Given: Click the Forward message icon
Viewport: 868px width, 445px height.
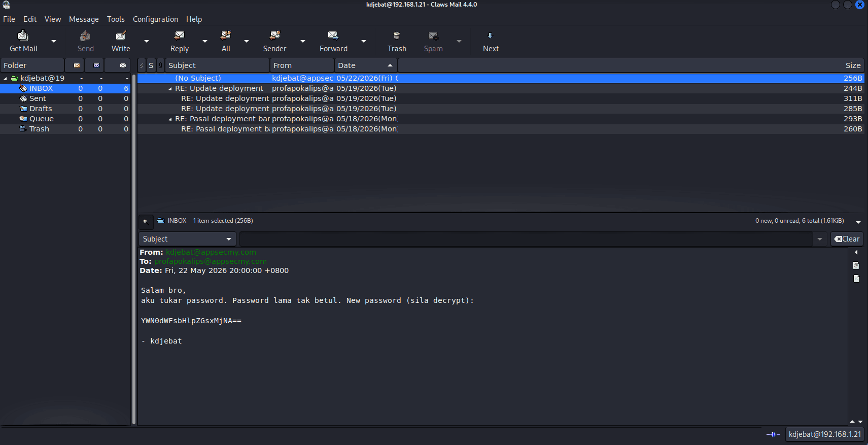Looking at the screenshot, I should point(333,36).
